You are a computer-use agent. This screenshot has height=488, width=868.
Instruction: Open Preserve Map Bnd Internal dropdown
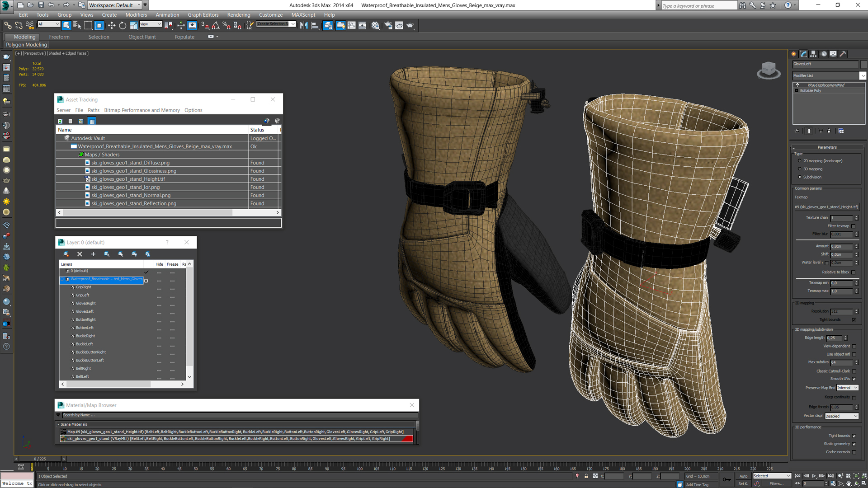tap(847, 388)
